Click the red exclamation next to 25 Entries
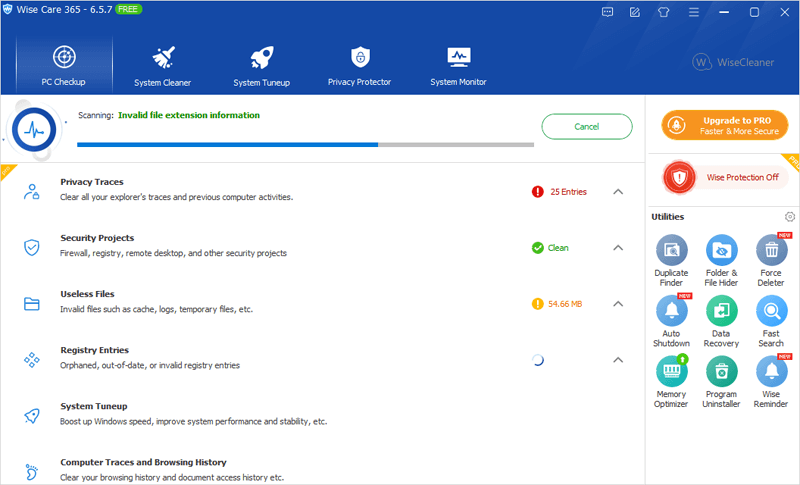This screenshot has width=800, height=485. click(x=538, y=192)
